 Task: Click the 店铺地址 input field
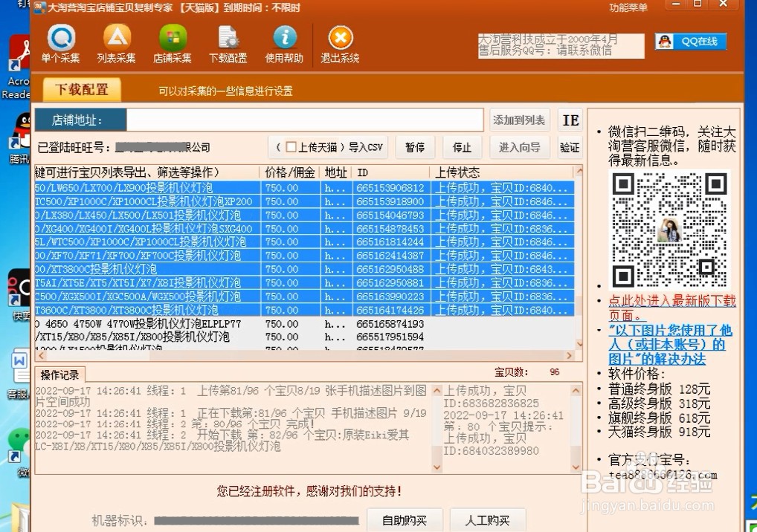pos(305,120)
